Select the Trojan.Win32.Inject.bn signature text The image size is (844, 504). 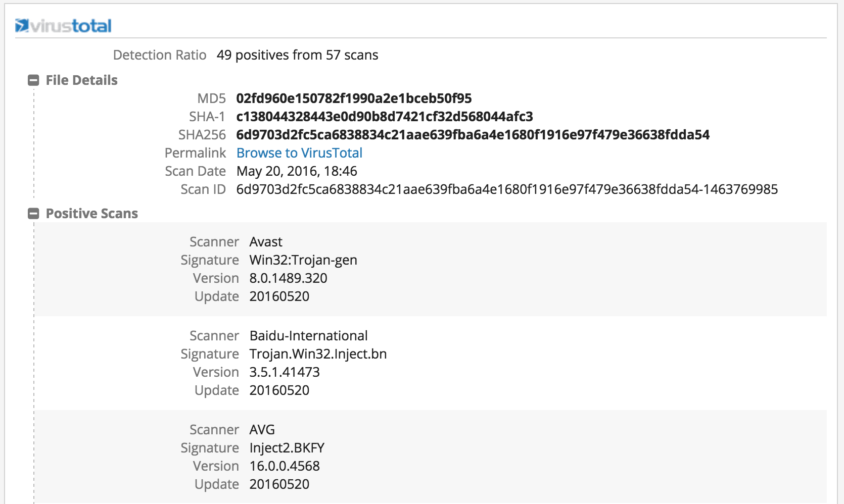[x=318, y=354]
